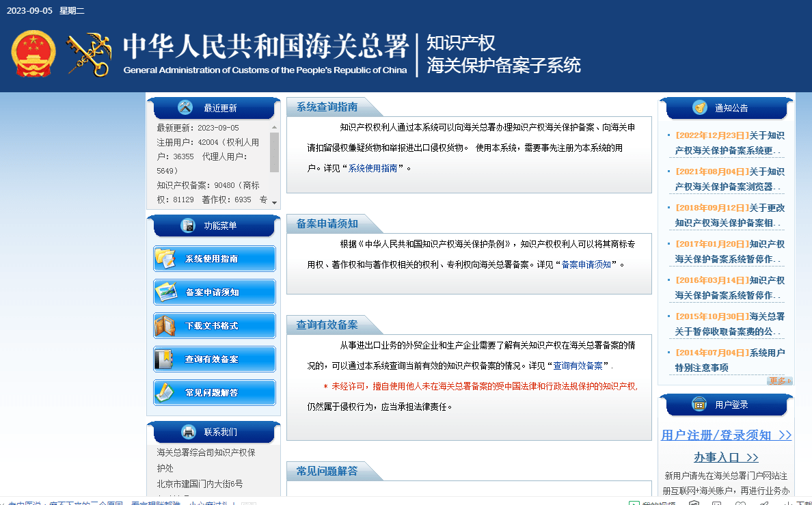Screen dimensions: 812x505
Task: Click the scrollbar thumb in the 最近更新 panel
Action: tap(275, 152)
